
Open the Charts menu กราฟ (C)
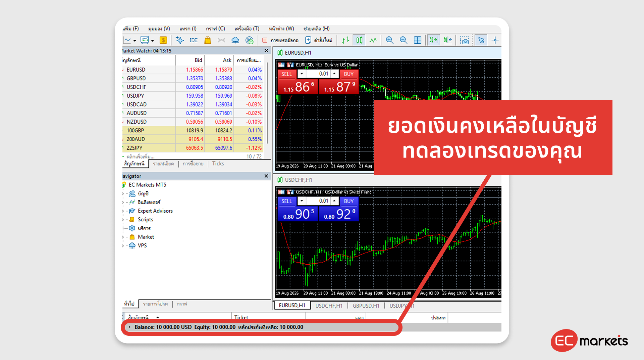coord(215,29)
